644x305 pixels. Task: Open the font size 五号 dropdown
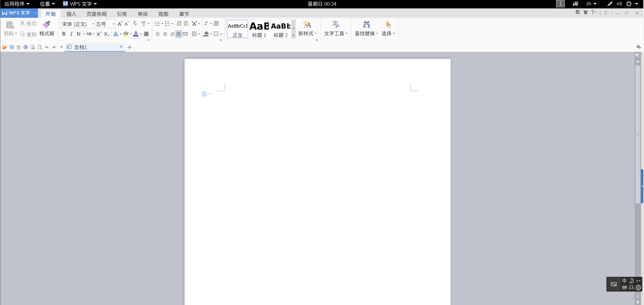tap(113, 24)
